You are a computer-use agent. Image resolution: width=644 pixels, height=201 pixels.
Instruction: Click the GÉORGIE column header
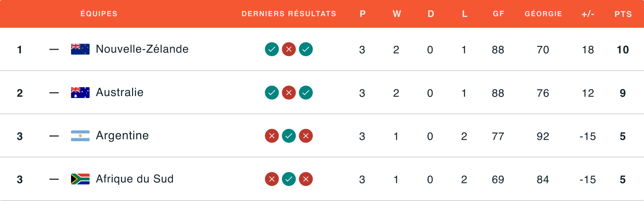543,14
